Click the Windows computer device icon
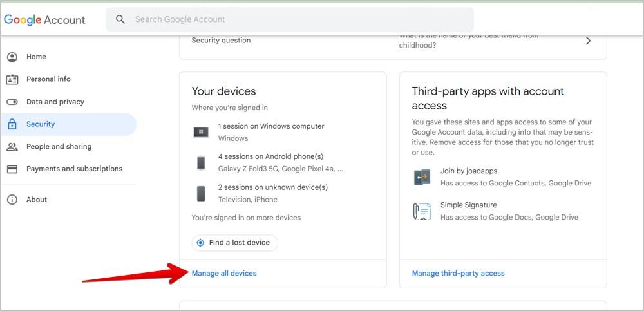644x311 pixels. coord(201,132)
